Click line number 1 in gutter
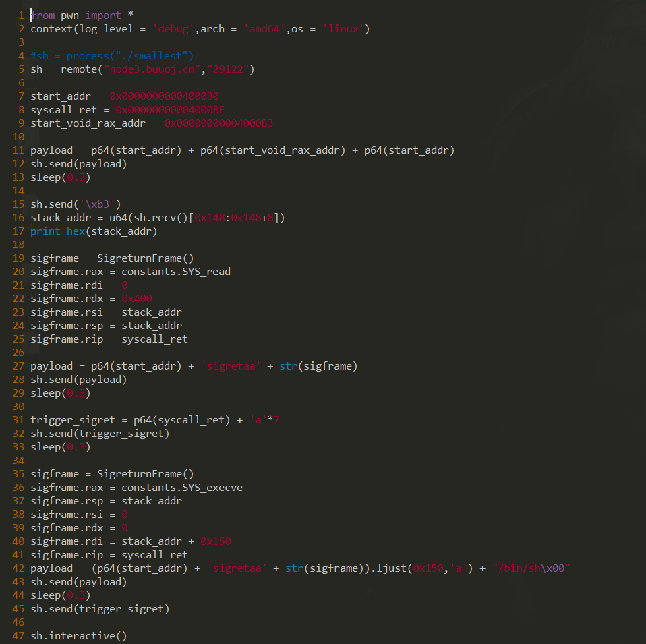646x644 pixels. (x=22, y=16)
